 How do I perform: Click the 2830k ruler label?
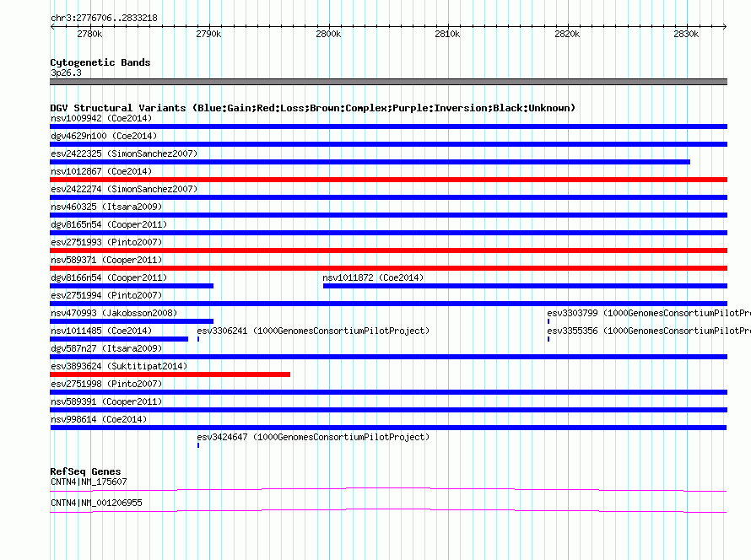tap(686, 34)
